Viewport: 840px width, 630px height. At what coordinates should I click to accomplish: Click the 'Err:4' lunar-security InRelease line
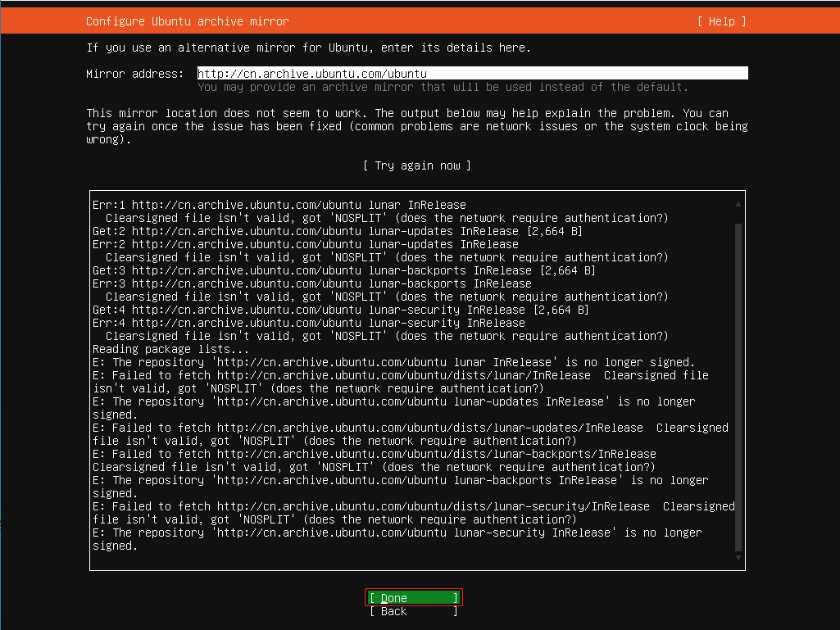point(309,323)
